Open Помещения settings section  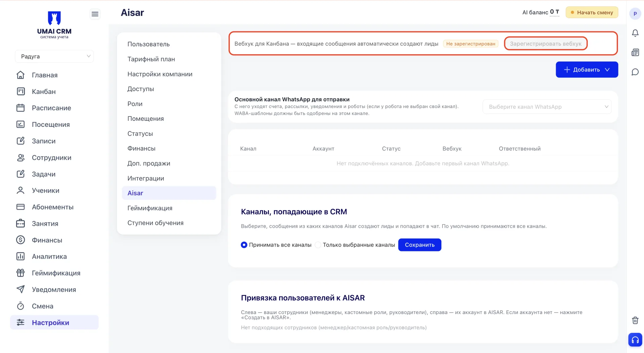pos(146,118)
